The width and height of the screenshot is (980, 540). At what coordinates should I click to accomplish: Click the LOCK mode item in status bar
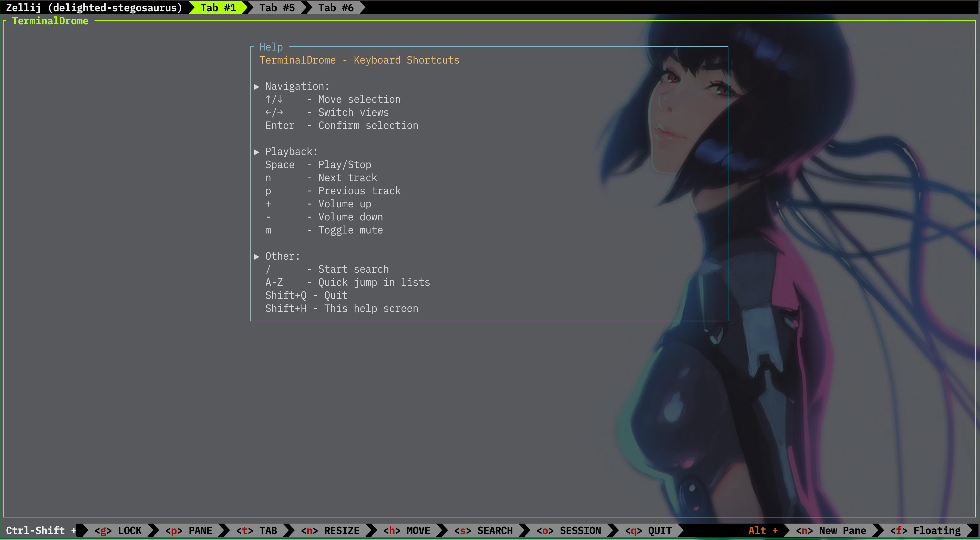[118, 531]
